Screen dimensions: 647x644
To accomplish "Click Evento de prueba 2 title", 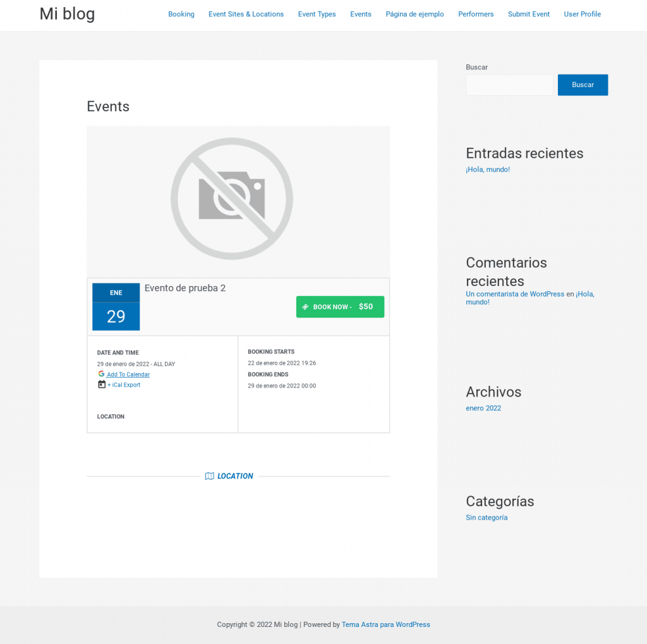I will pos(185,288).
